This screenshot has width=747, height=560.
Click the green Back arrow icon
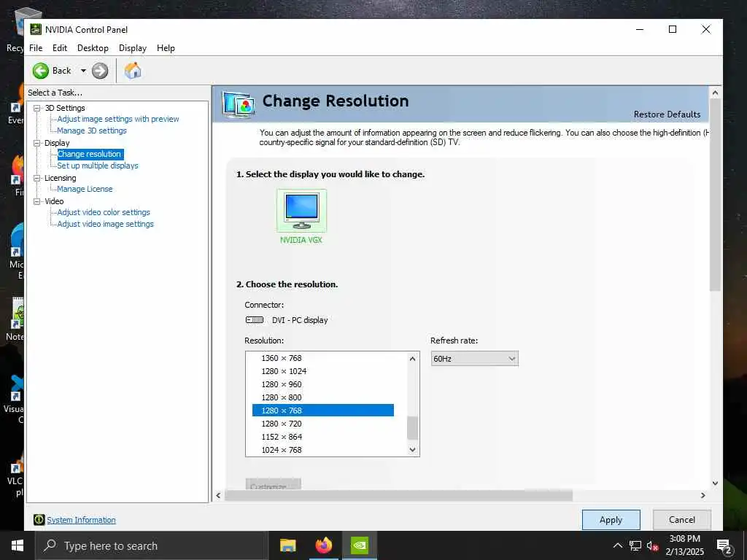click(41, 71)
